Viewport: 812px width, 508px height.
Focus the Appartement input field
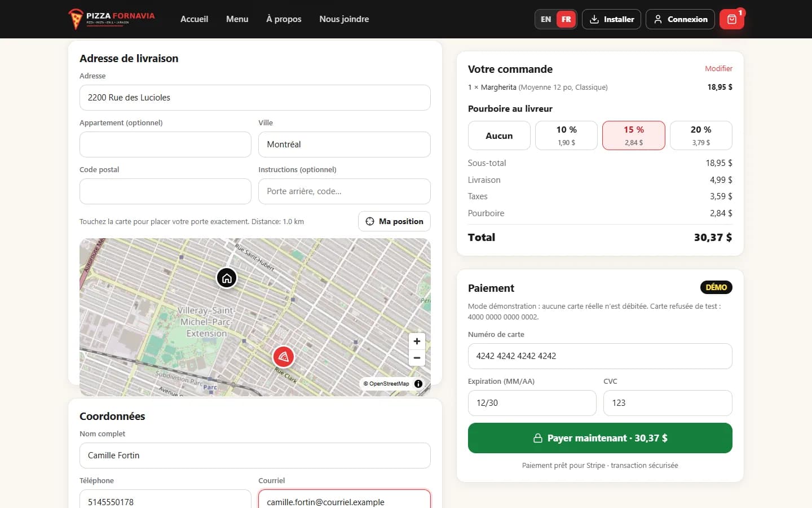[x=165, y=144]
